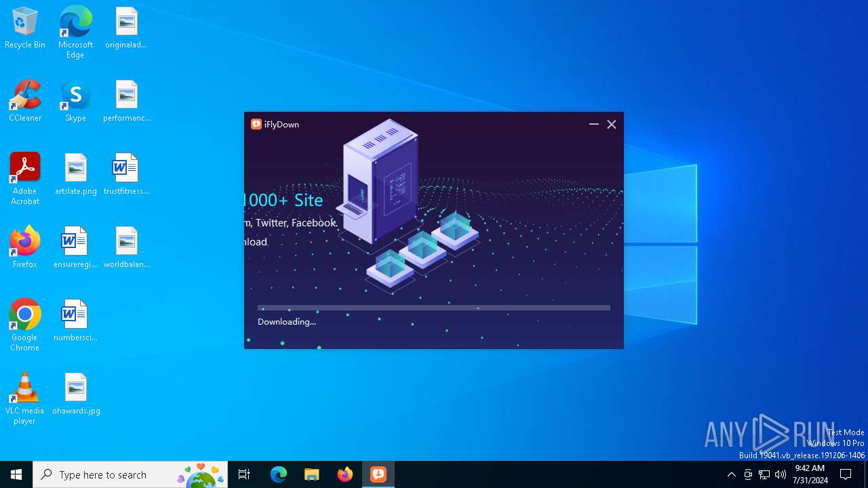
Task: Expand hidden system tray icons
Action: tap(731, 474)
